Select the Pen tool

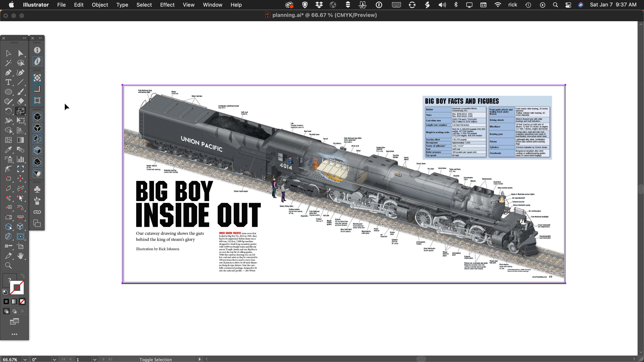(8, 72)
